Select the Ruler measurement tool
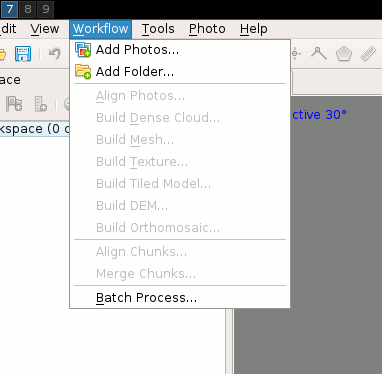382x374 pixels. [x=368, y=54]
